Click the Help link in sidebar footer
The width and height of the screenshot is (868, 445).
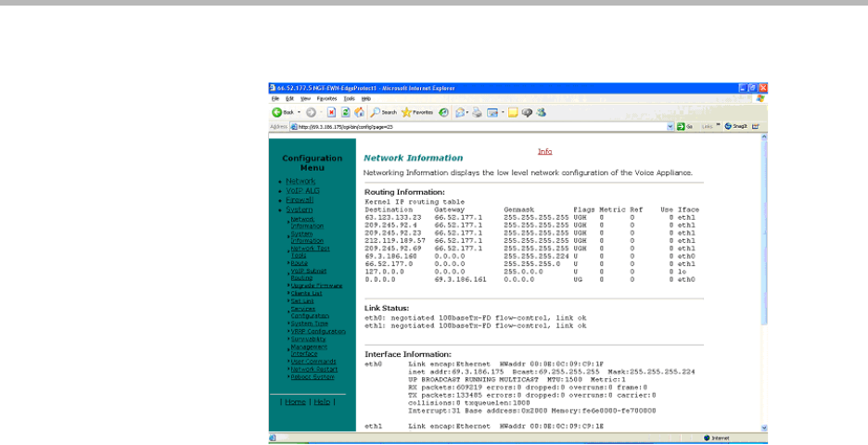point(321,401)
